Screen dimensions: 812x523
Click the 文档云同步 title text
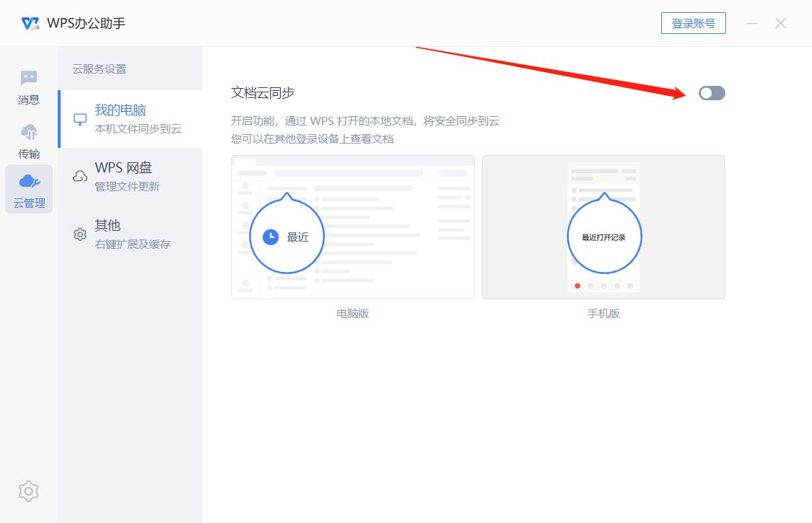(263, 93)
